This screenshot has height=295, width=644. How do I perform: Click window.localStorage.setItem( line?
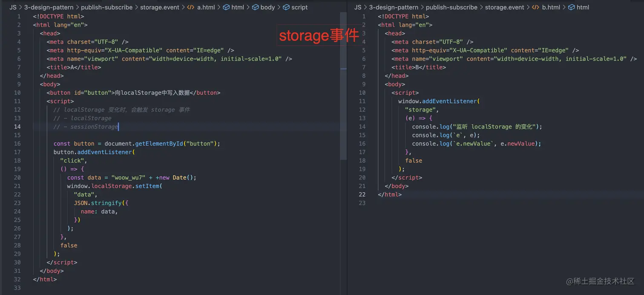(115, 186)
